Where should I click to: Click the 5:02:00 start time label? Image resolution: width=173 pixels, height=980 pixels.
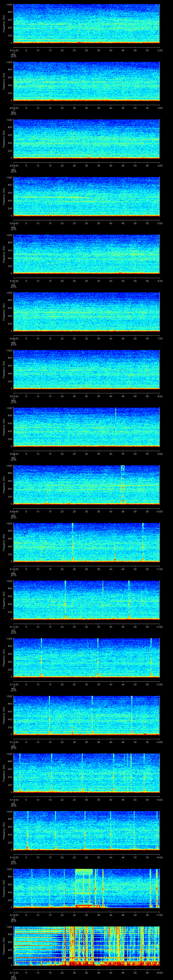[x=14, y=108]
